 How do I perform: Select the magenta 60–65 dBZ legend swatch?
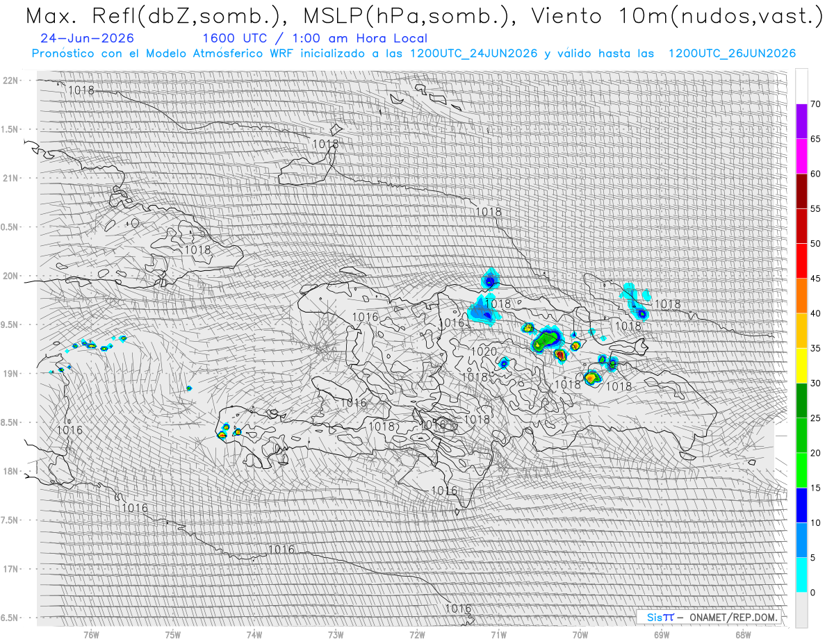point(801,156)
